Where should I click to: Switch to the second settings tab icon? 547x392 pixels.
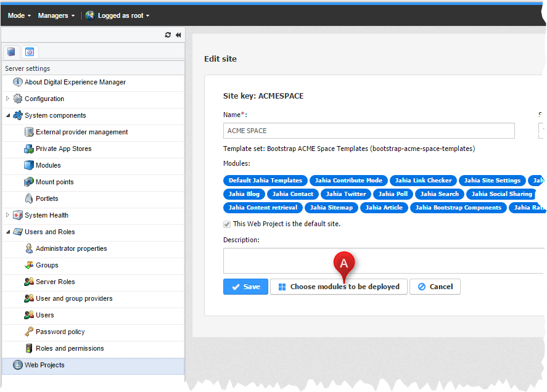point(29,52)
